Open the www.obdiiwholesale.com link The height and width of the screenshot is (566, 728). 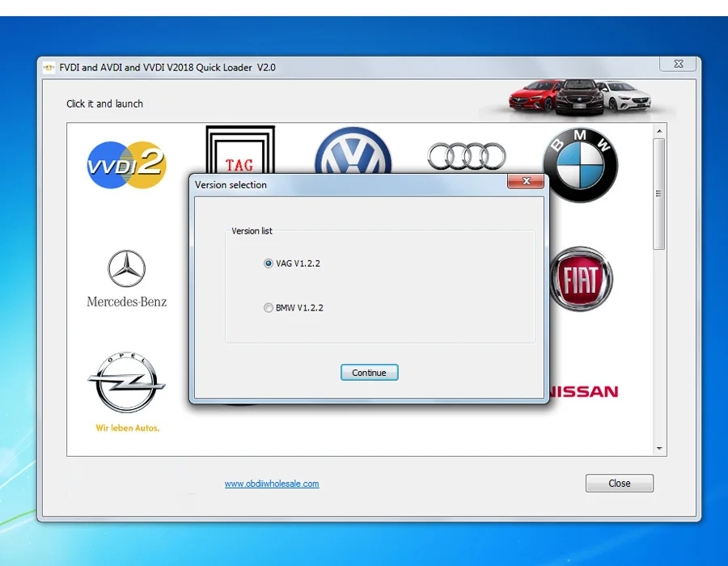coord(272,484)
